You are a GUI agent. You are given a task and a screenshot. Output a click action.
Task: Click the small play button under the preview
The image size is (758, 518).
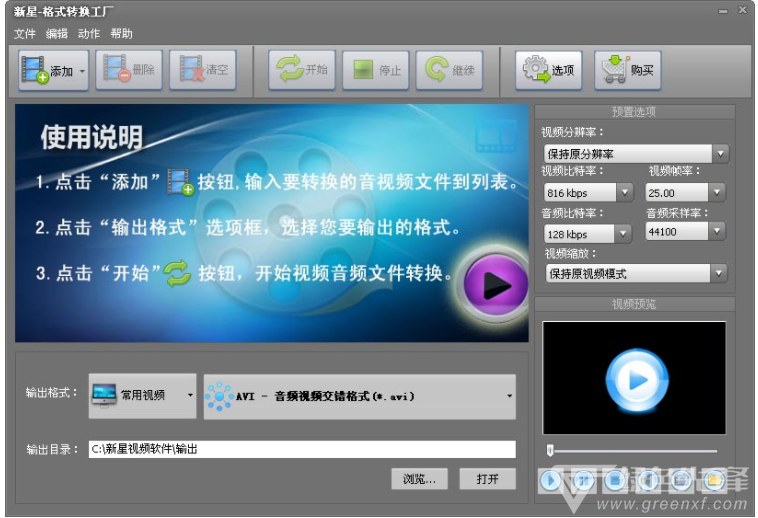551,480
